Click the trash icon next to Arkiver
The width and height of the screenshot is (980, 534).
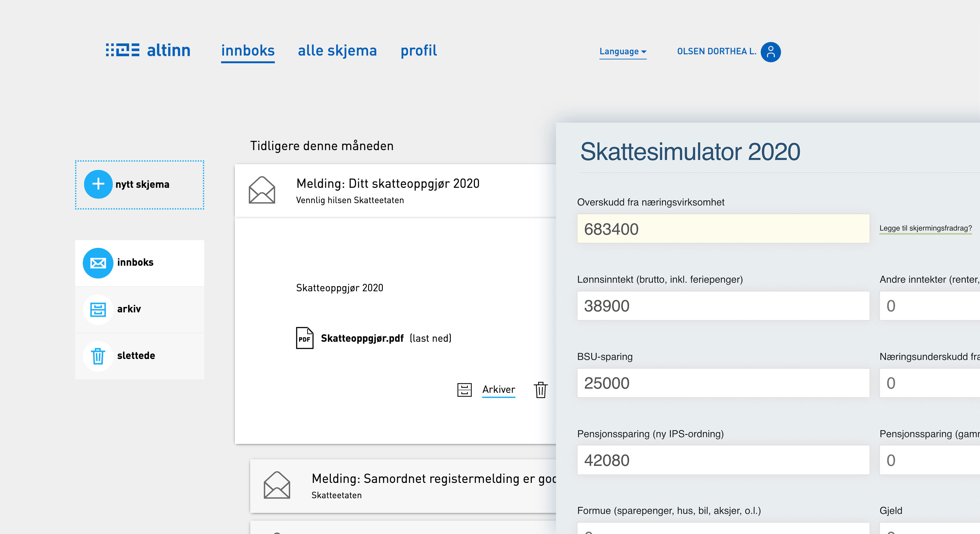tap(540, 390)
